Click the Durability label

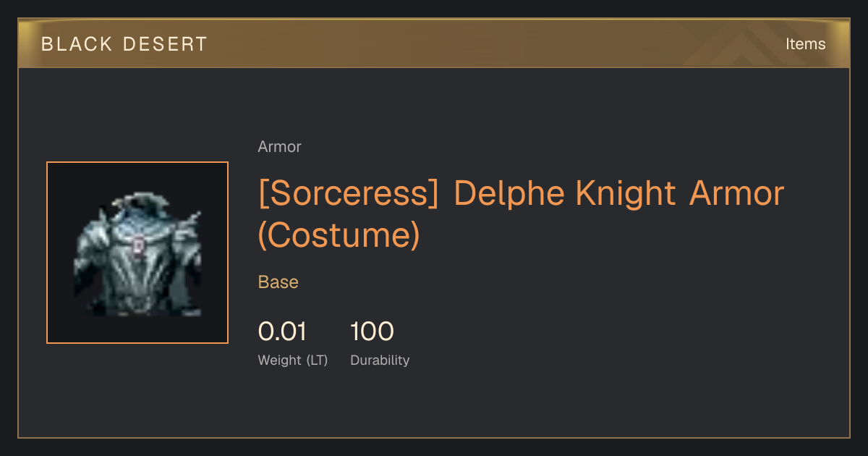tap(380, 360)
